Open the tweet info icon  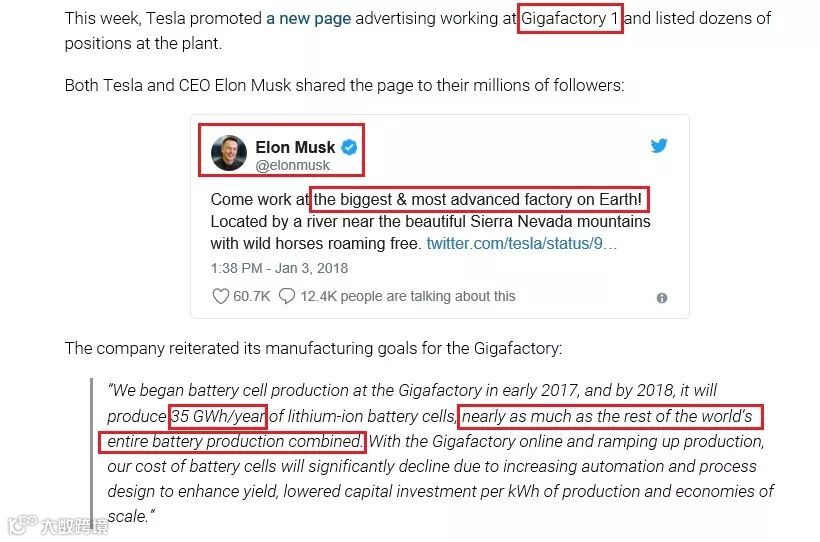tap(661, 298)
